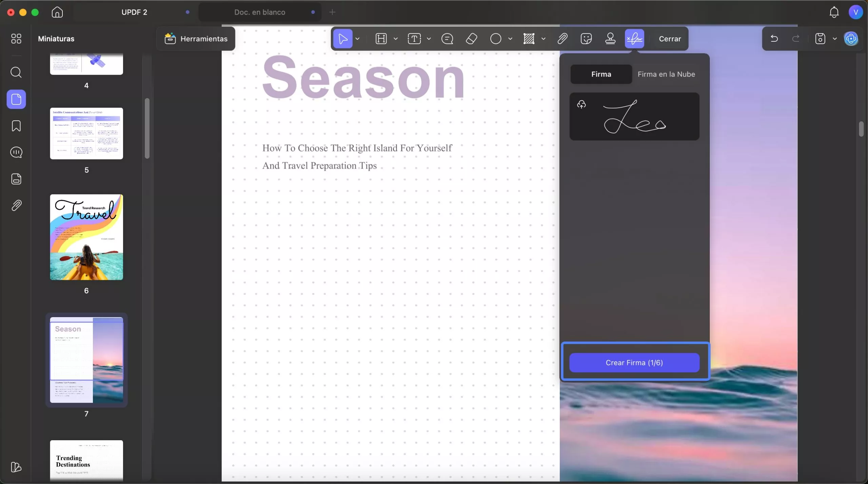Expand the text box tool dropdown arrow
This screenshot has width=868, height=484.
pos(429,39)
